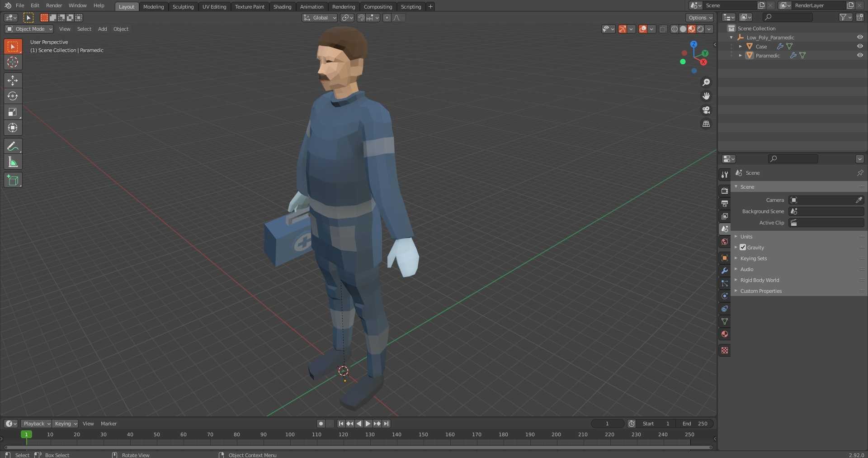Viewport: 868px width, 458px height.
Task: Activate the Rotate tool
Action: point(13,96)
